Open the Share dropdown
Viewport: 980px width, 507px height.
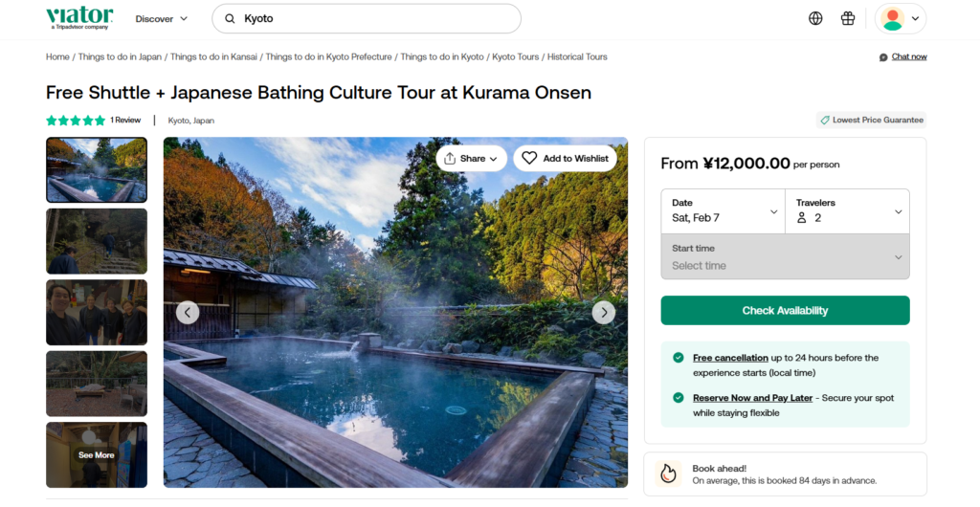(472, 158)
